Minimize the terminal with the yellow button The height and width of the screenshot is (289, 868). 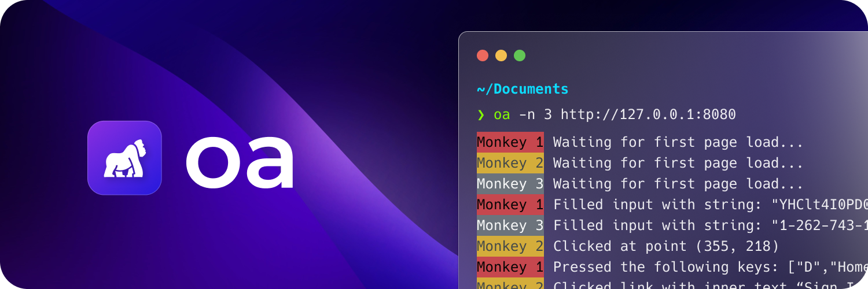[x=501, y=55]
